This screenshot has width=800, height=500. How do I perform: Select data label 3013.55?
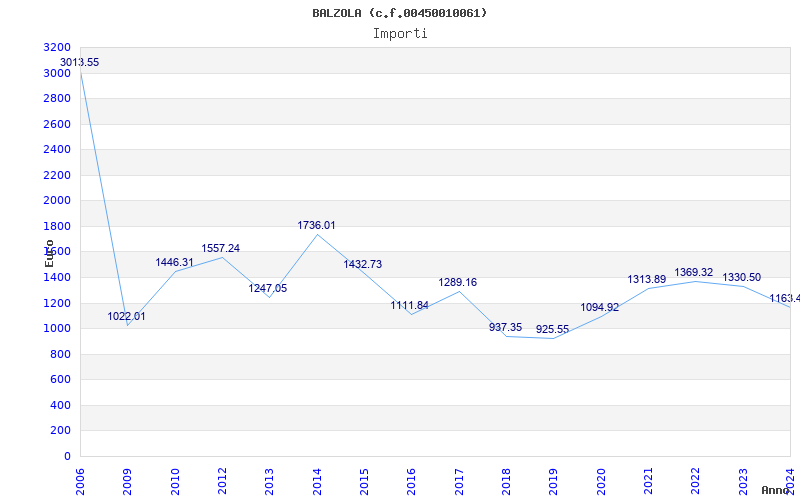80,62
